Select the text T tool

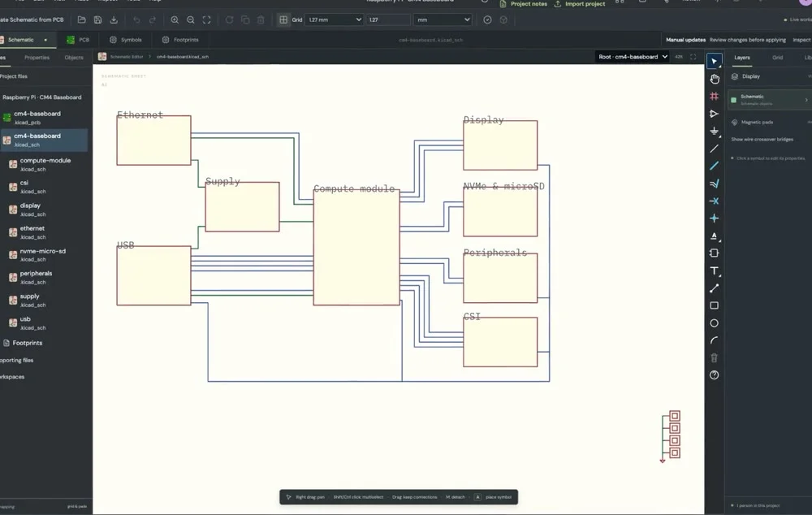click(x=714, y=270)
